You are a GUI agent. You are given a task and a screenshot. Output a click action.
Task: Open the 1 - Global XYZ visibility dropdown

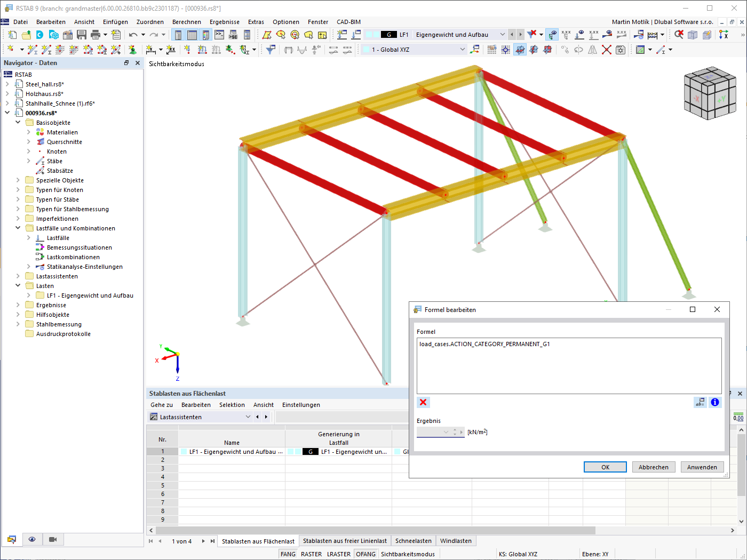462,49
